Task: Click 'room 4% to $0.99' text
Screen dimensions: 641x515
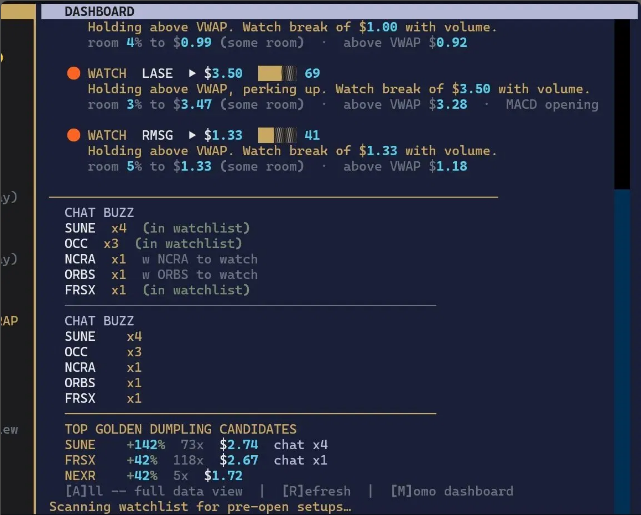Action: (150, 43)
